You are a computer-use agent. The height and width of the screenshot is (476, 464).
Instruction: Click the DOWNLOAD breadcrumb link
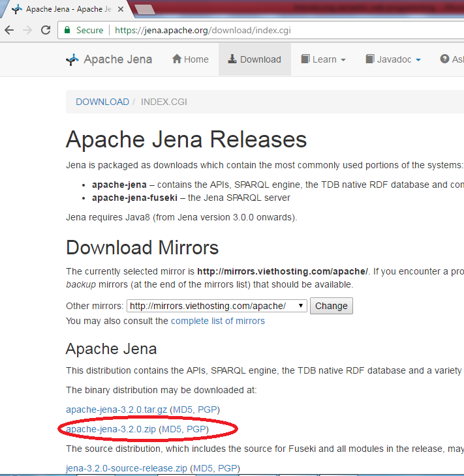(102, 102)
